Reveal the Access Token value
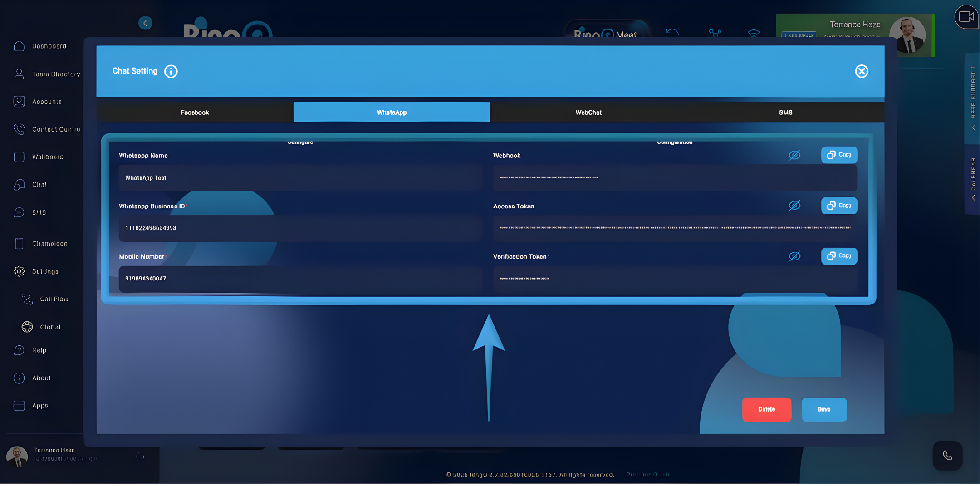The image size is (980, 486). (x=794, y=206)
